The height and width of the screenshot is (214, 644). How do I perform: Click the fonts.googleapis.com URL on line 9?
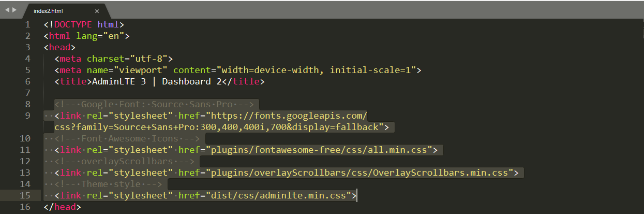point(290,116)
